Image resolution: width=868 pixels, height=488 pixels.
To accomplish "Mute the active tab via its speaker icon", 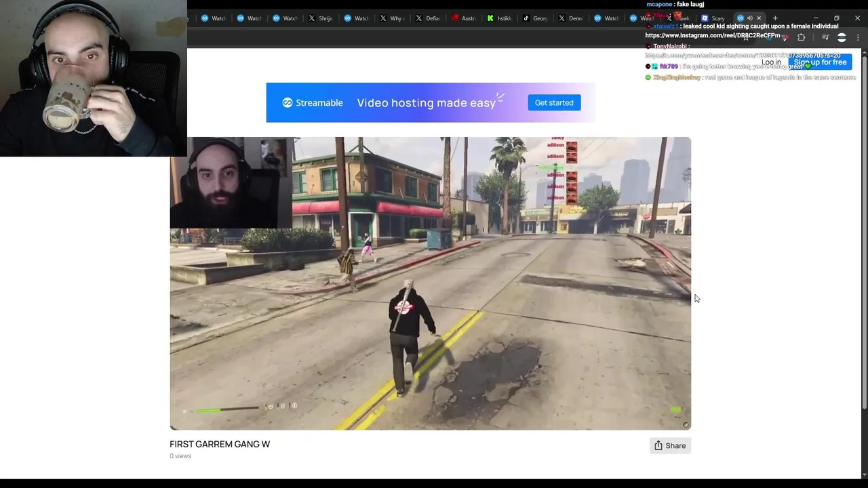I will [749, 18].
